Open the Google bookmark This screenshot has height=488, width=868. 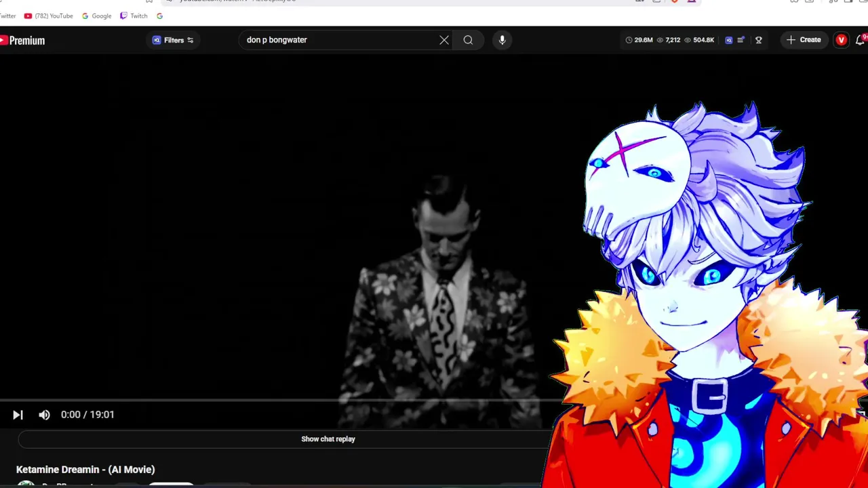coord(96,16)
